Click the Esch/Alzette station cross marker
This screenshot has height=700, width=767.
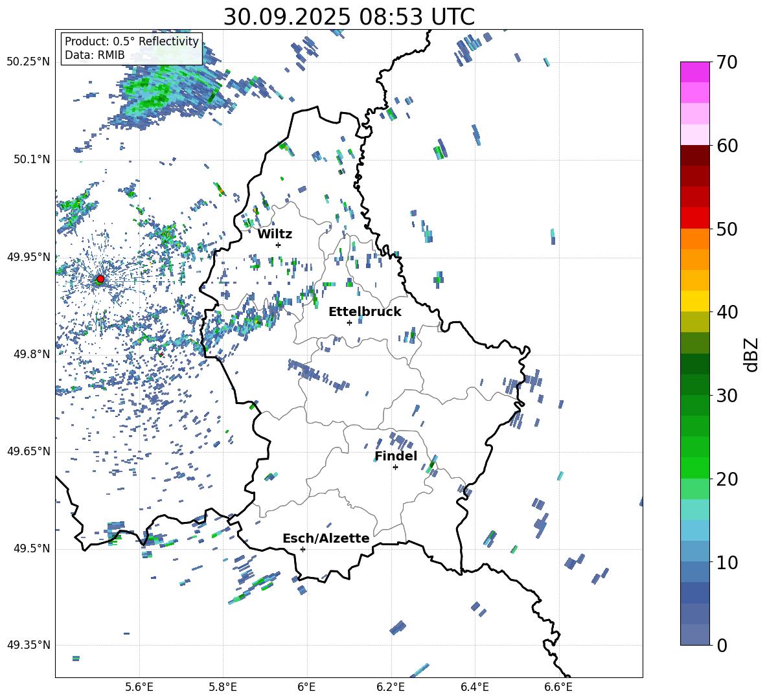[x=303, y=549]
